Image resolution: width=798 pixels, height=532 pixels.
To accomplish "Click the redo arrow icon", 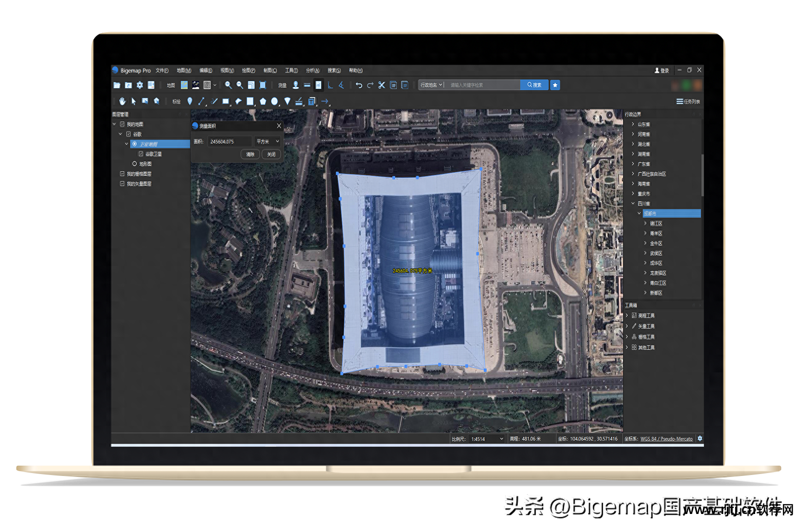I will tap(370, 85).
